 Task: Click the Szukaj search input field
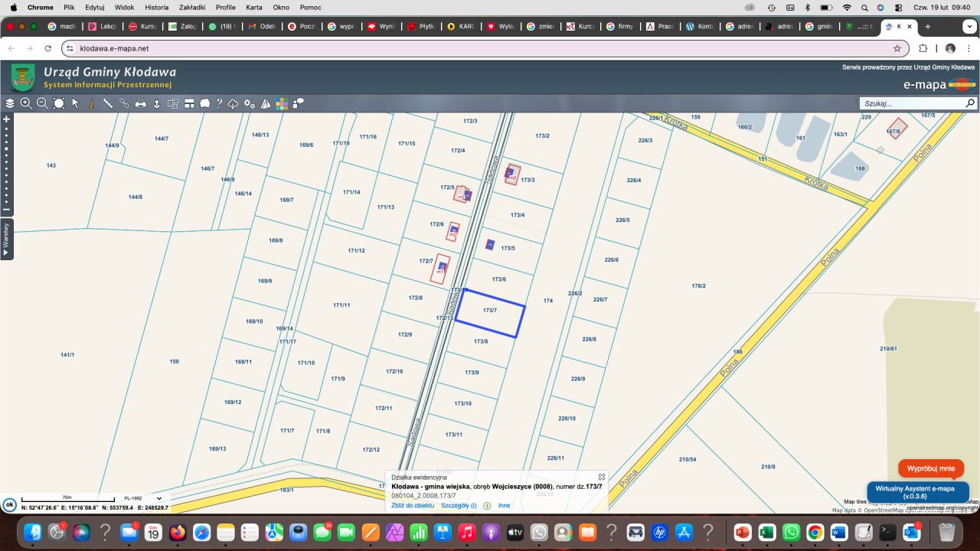click(911, 103)
